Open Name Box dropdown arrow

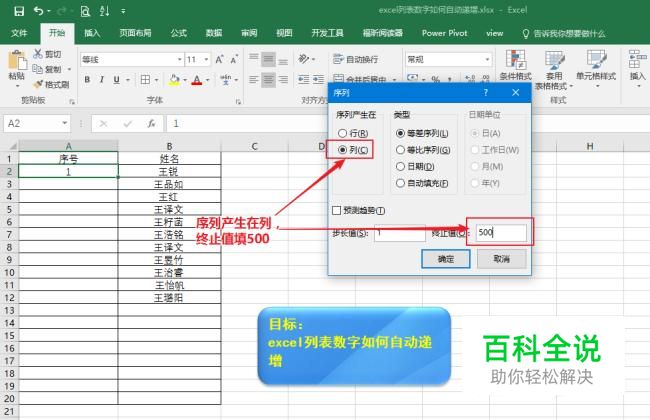click(65, 123)
